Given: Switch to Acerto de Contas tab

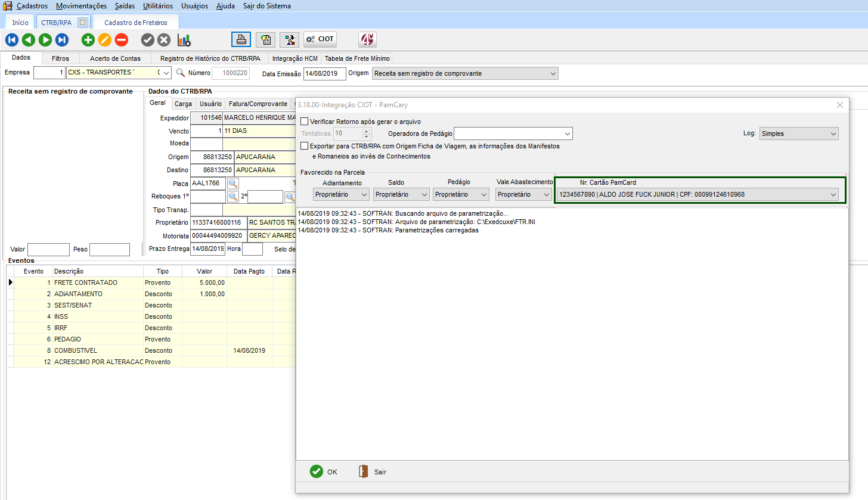Looking at the screenshot, I should [115, 58].
